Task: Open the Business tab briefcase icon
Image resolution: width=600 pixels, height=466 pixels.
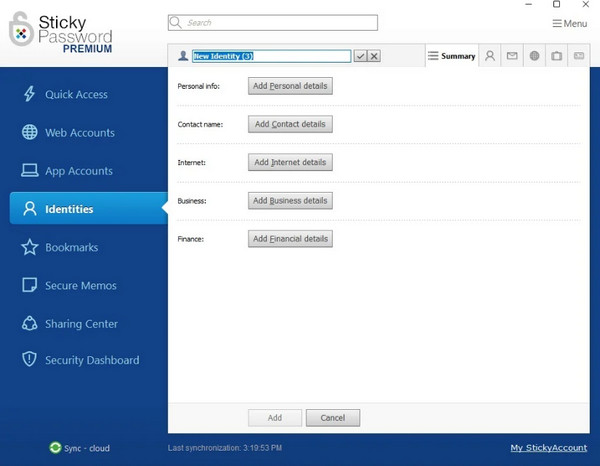Action: pyautogui.click(x=557, y=56)
